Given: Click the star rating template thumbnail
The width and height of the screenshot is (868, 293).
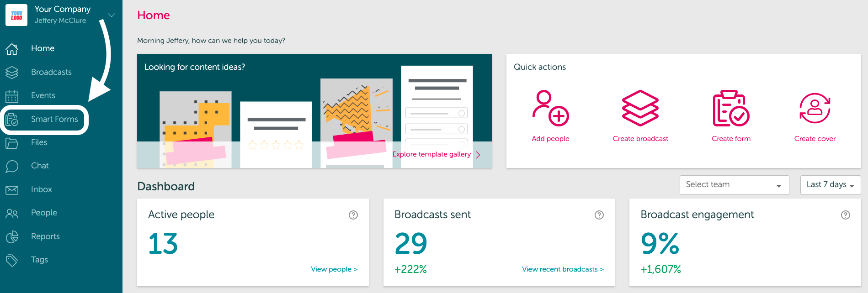Looking at the screenshot, I should 276,135.
